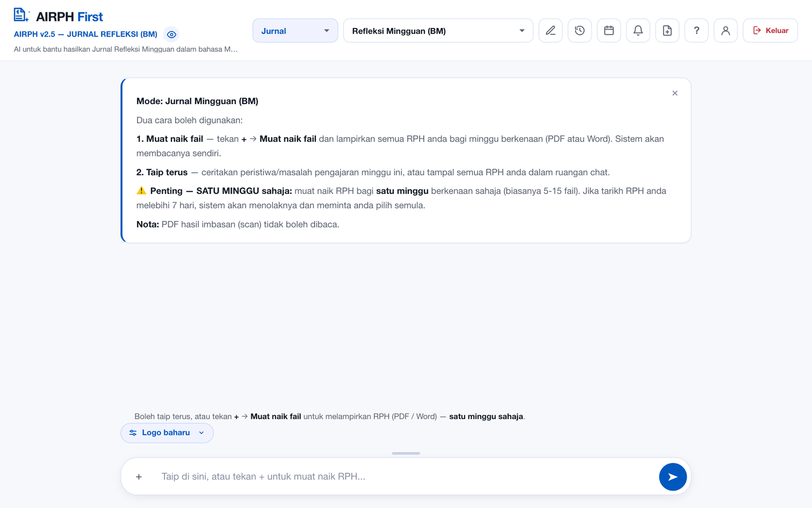Toggle the eye icon beside AIRPH v2.5
812x508 pixels.
point(172,35)
